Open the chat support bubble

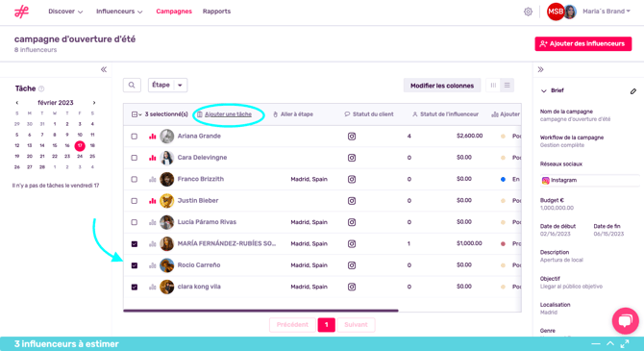[625, 320]
